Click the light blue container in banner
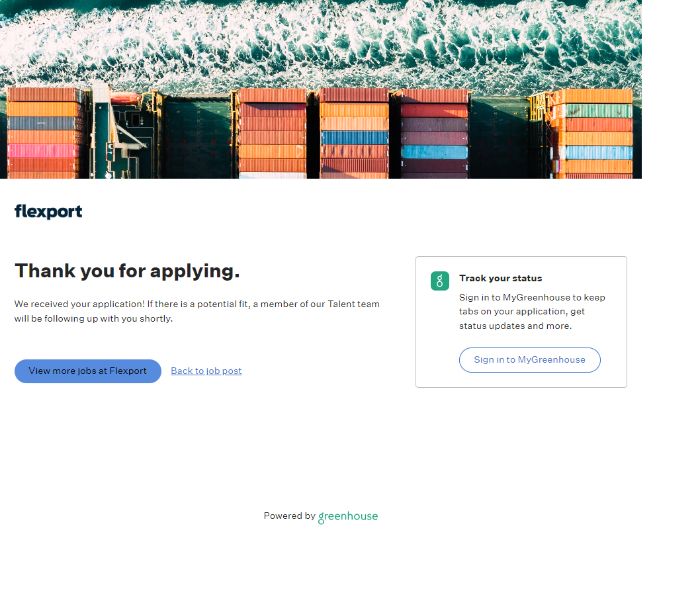 click(x=433, y=152)
